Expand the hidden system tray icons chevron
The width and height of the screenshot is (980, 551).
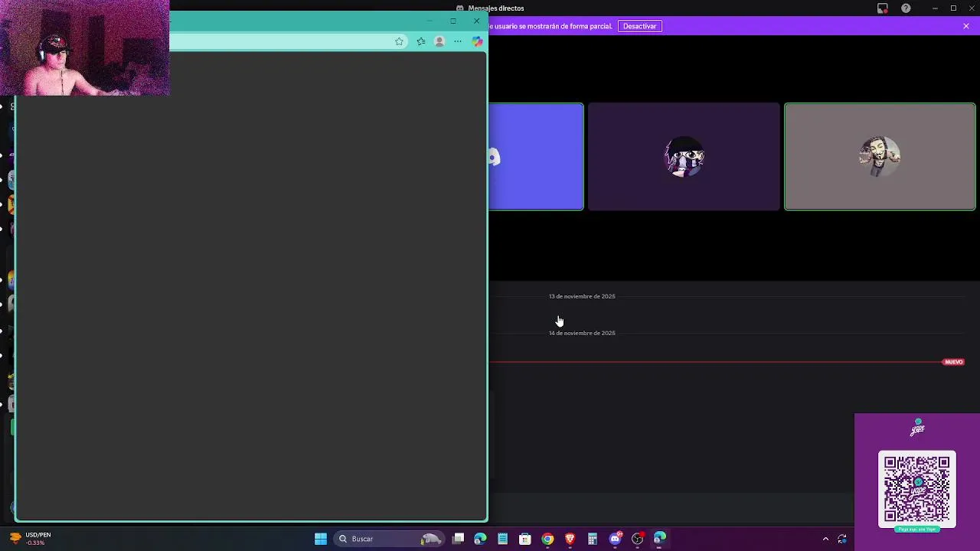(825, 539)
